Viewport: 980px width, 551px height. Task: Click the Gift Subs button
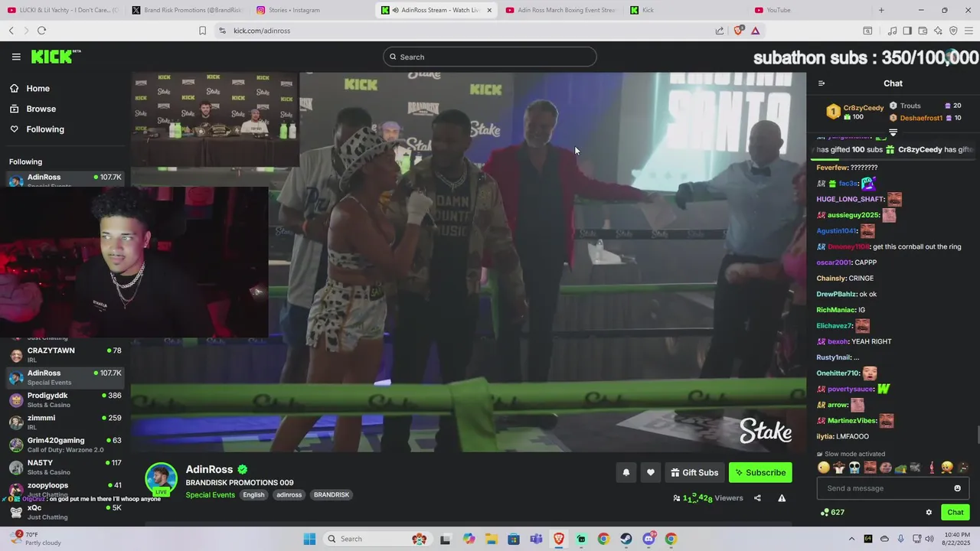click(x=694, y=473)
